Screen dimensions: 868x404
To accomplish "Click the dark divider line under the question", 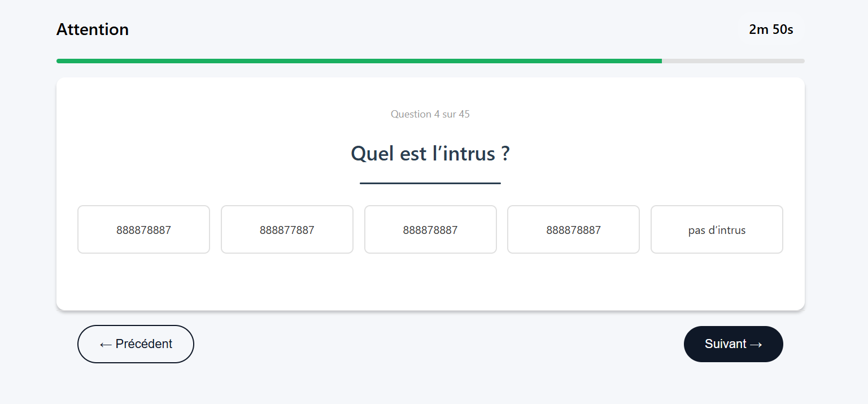I will pos(430,183).
